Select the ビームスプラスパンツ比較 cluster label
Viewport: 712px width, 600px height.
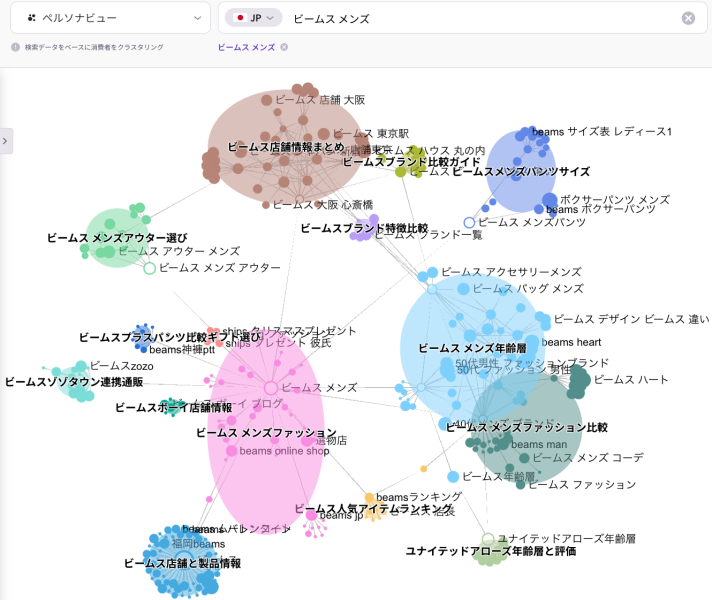(x=143, y=337)
